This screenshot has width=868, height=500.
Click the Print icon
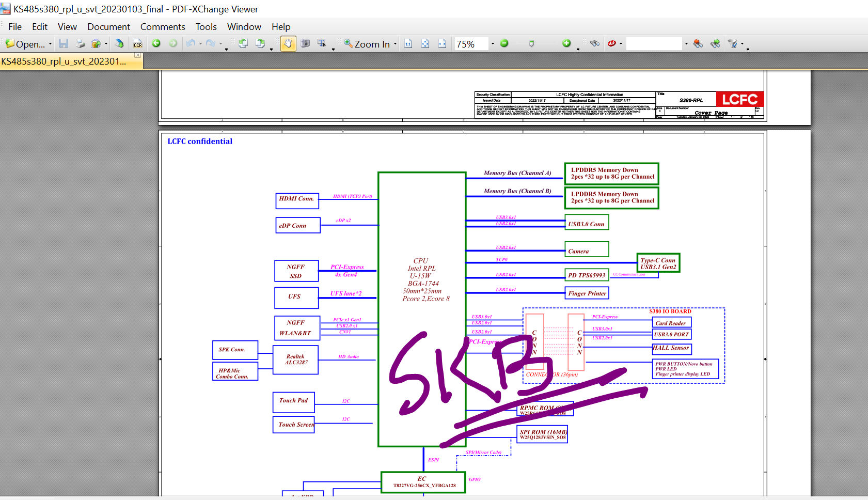point(80,44)
